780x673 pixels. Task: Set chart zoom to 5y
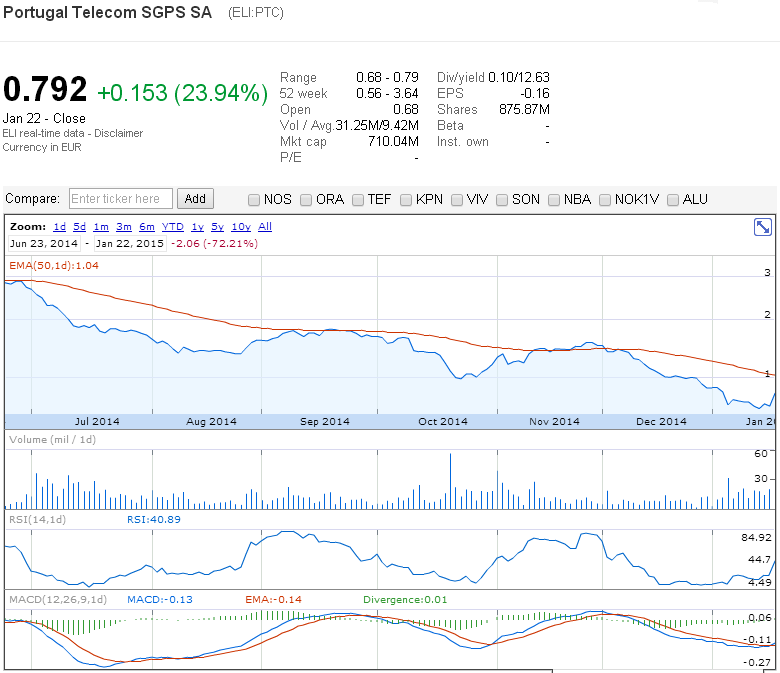217,227
